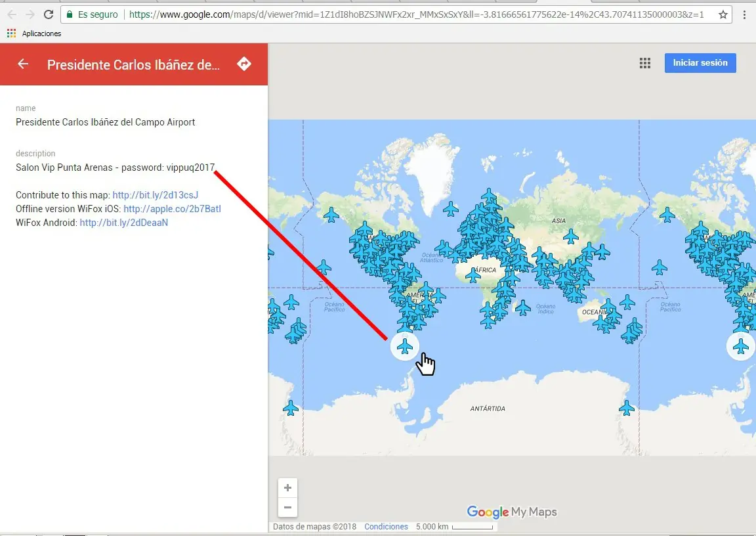
Task: Open WiFox iOS link http://apple.co/2b7BatI
Action: point(172,209)
